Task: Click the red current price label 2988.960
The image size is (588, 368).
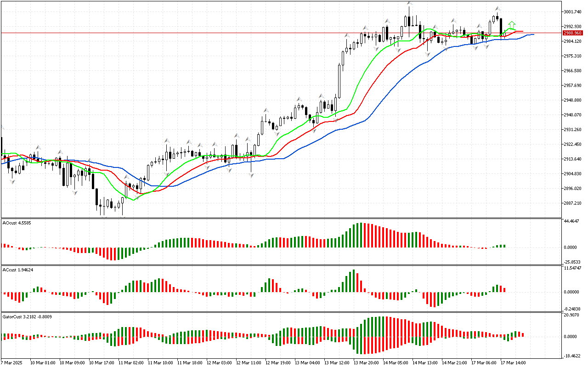Action: click(573, 33)
